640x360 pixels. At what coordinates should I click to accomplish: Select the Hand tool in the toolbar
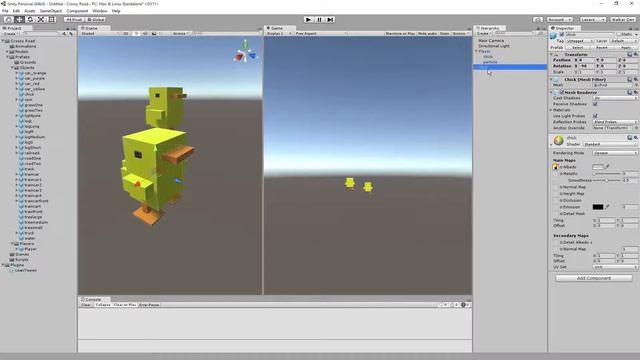pos(8,20)
